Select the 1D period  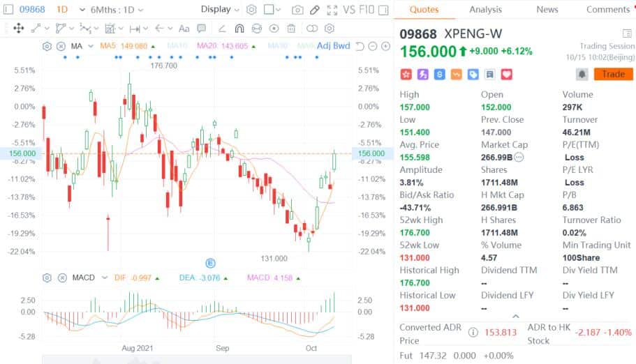(x=62, y=9)
